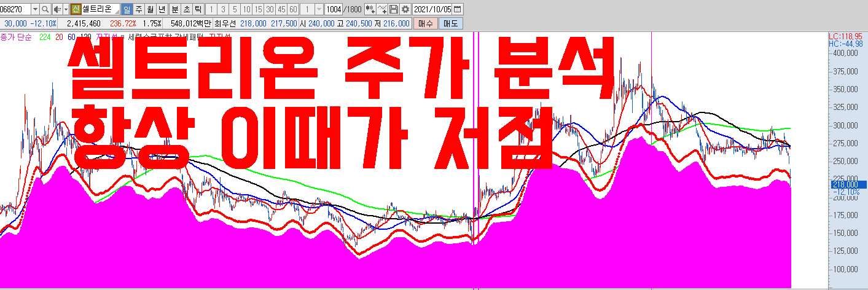This screenshot has height=290, width=868.
Task: Click the ask price 218,000 value
Action: pos(253,23)
